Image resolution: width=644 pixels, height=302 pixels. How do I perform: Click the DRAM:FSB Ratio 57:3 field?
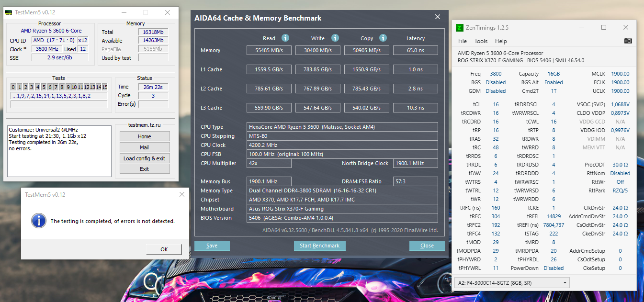[416, 181]
